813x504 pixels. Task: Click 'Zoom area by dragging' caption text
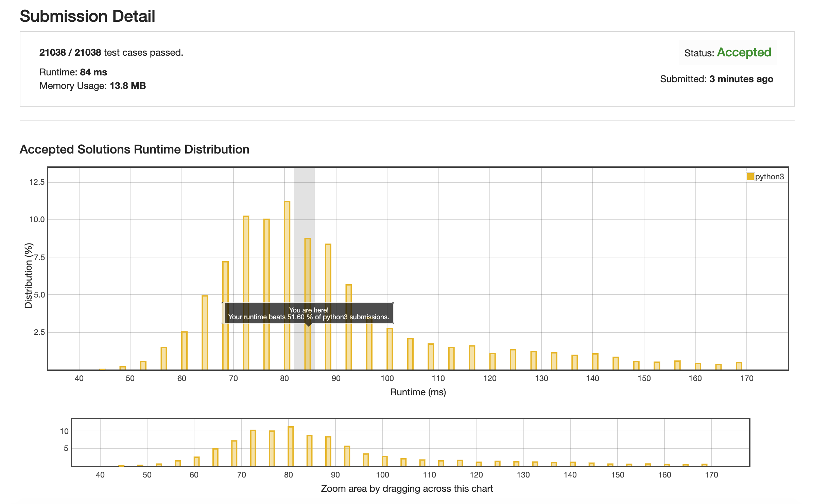406,488
